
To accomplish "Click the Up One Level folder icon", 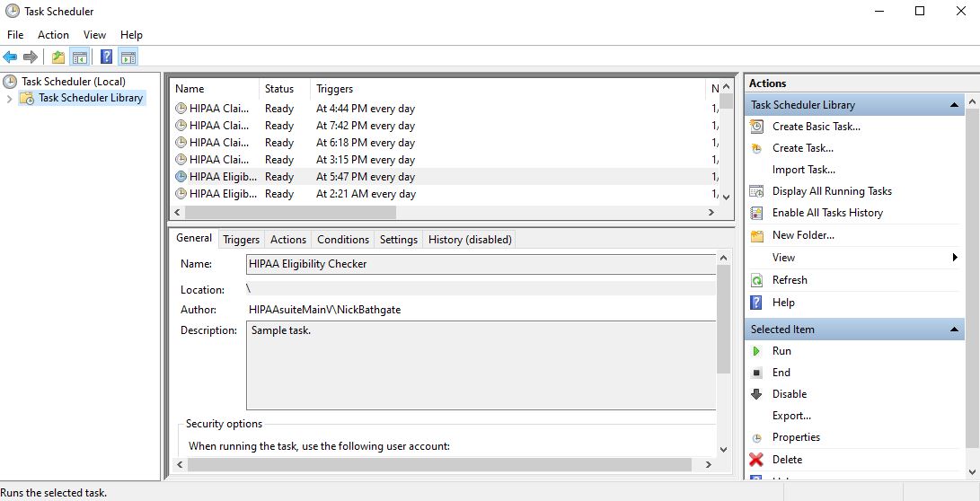I will click(58, 57).
